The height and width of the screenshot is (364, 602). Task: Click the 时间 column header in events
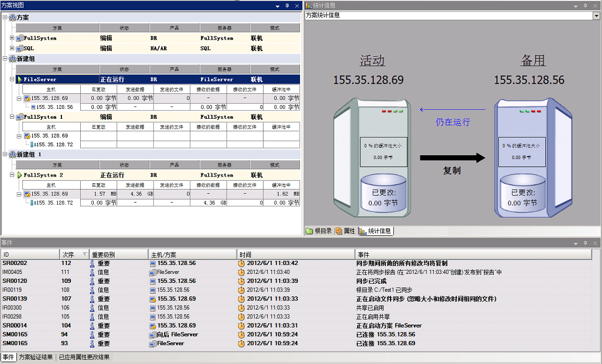(296, 255)
